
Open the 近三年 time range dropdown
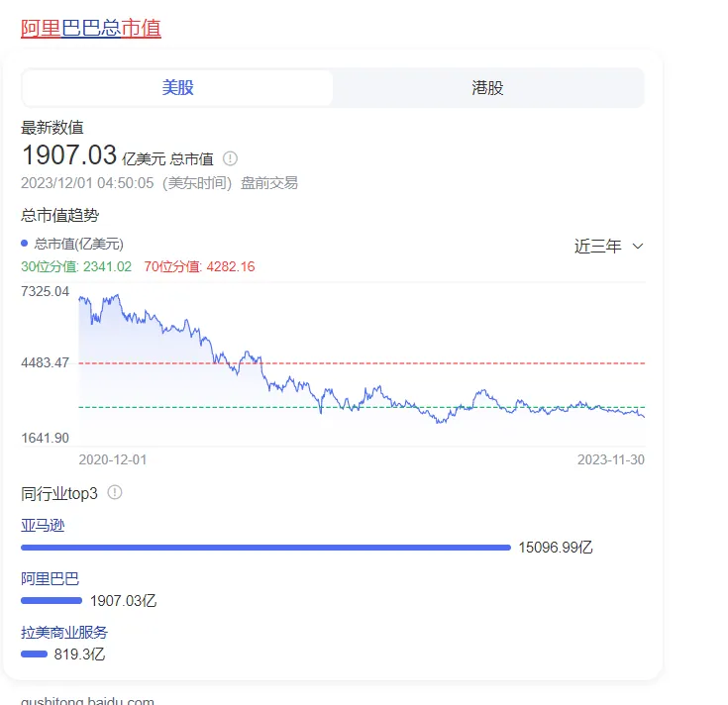click(x=598, y=247)
